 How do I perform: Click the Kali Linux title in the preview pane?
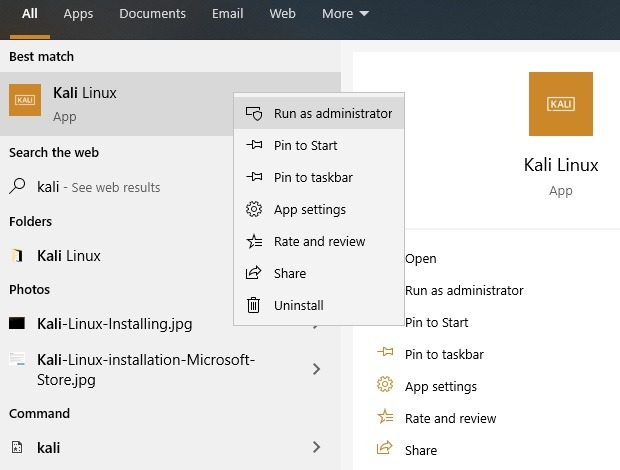561,165
